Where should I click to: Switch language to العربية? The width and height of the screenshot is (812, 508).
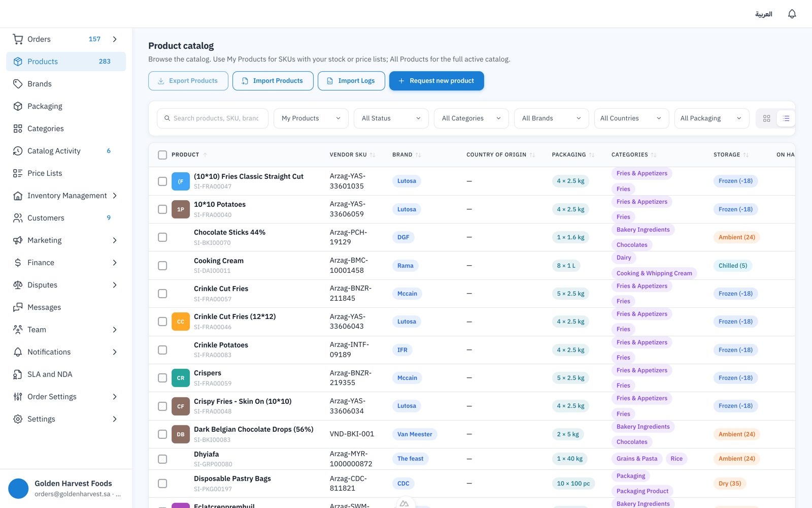[x=763, y=14]
